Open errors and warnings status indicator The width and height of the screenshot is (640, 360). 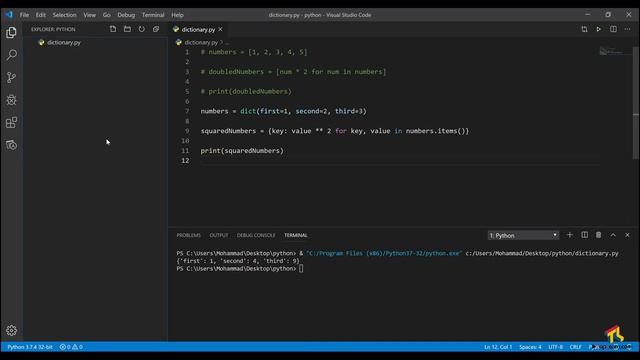(x=71, y=347)
